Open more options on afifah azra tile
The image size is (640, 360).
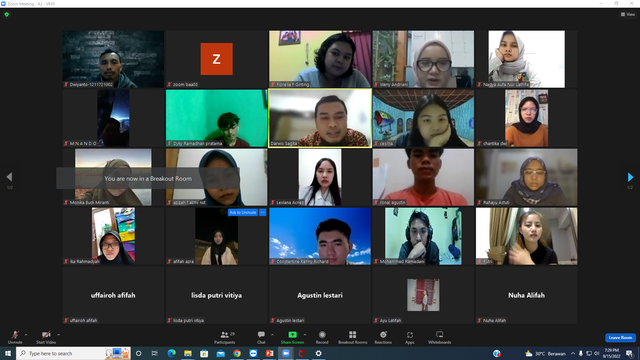pos(262,212)
